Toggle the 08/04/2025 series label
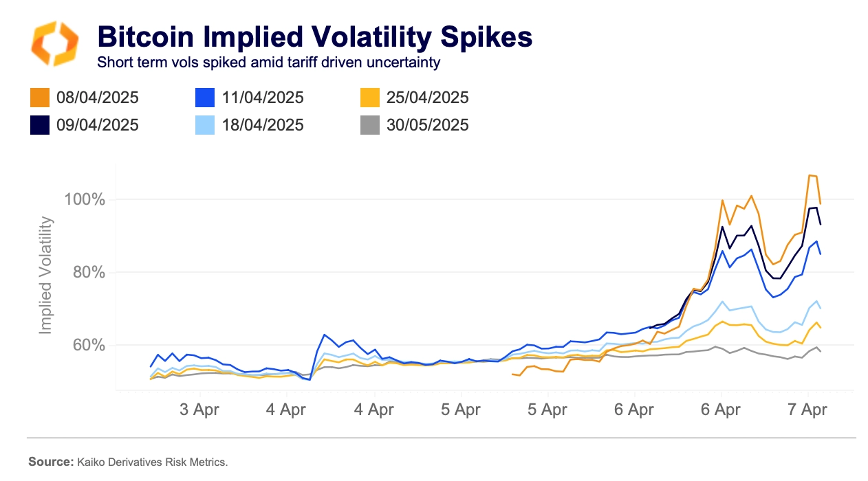 pyautogui.click(x=98, y=98)
